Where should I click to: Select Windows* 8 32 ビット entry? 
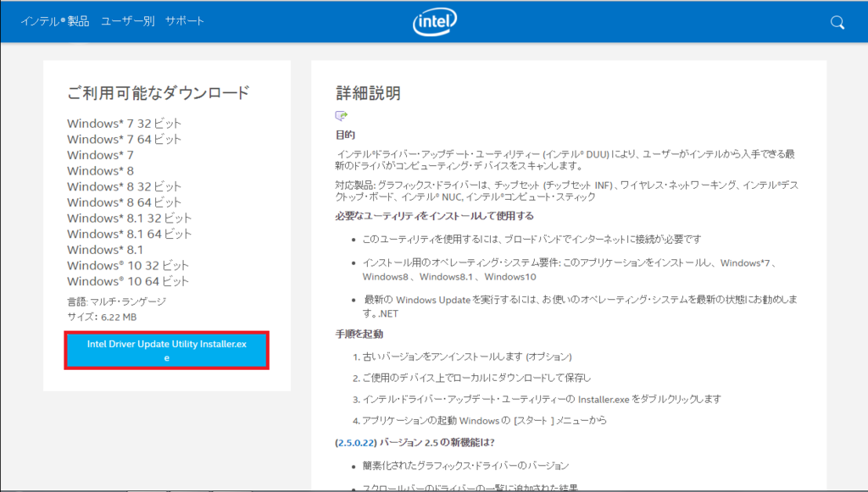tap(124, 187)
